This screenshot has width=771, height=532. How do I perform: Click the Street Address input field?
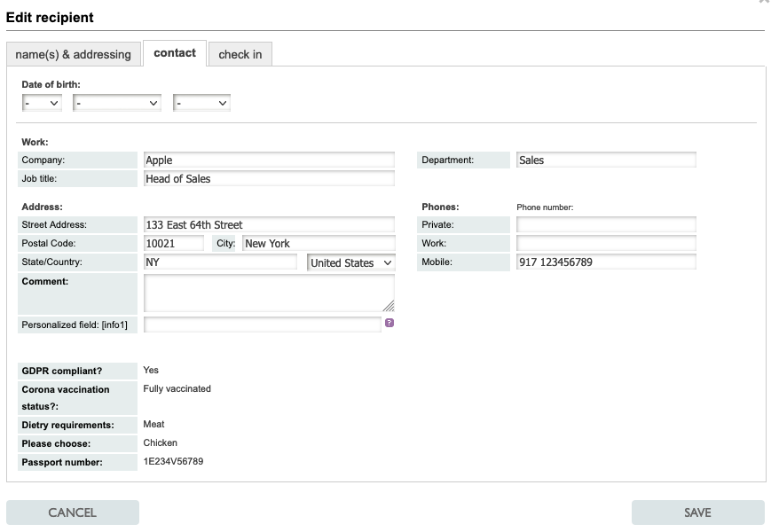pyautogui.click(x=269, y=225)
